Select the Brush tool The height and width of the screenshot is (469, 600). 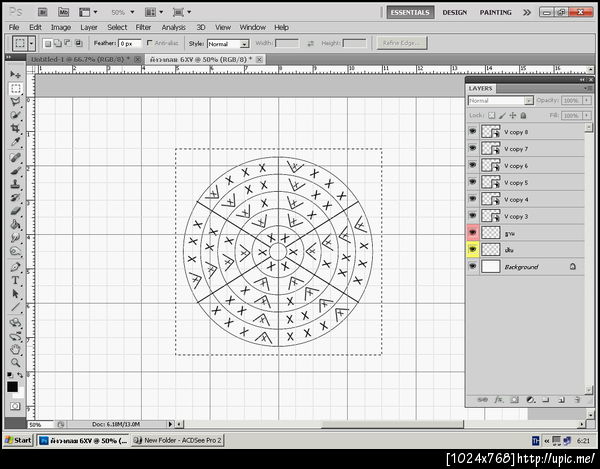click(x=15, y=171)
